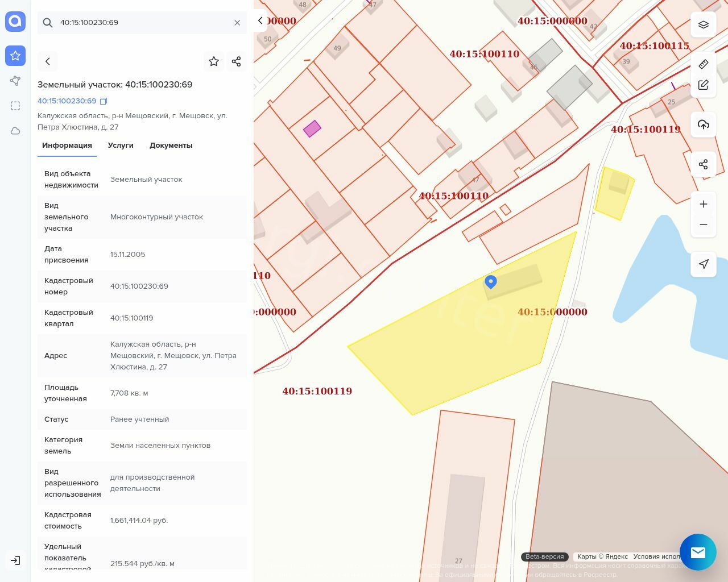Clear the search field text
This screenshot has width=728, height=582.
pyautogui.click(x=237, y=23)
